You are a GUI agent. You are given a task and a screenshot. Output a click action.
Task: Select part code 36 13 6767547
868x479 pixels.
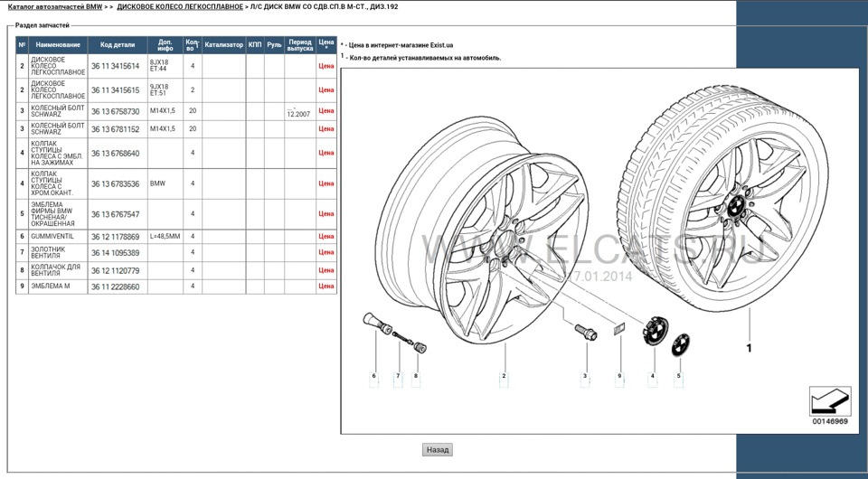click(x=115, y=214)
